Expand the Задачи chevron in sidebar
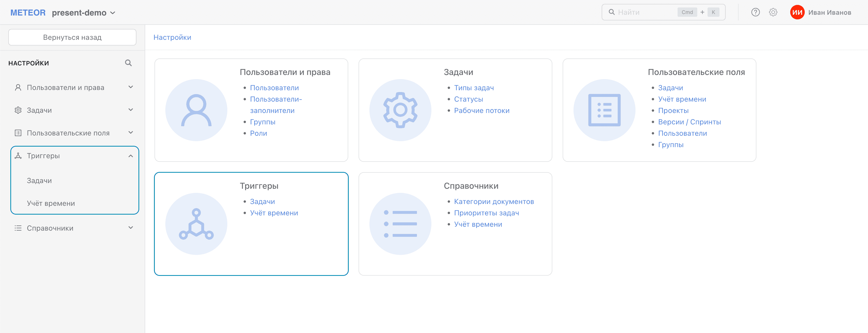This screenshot has width=868, height=333. click(x=131, y=110)
